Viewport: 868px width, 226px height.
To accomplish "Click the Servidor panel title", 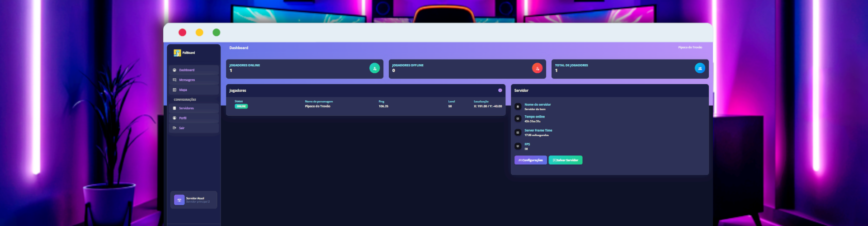I will (x=521, y=91).
